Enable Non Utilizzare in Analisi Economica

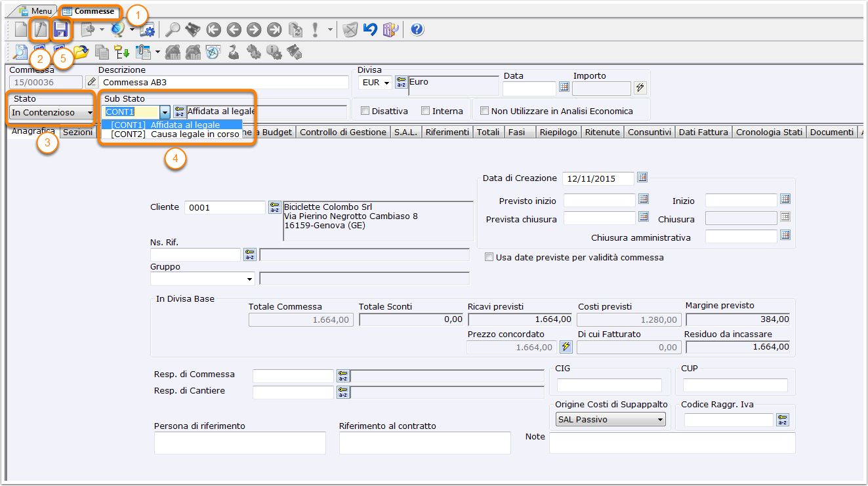coord(485,111)
